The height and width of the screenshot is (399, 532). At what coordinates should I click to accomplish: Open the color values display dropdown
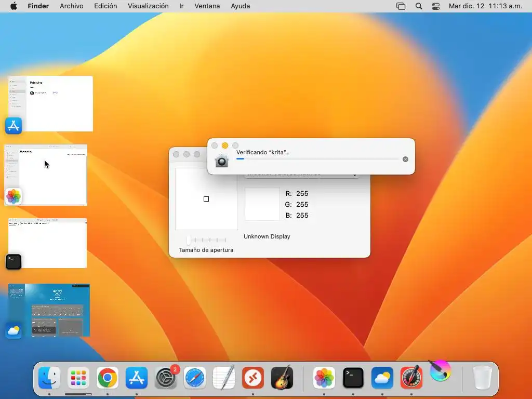coord(302,175)
